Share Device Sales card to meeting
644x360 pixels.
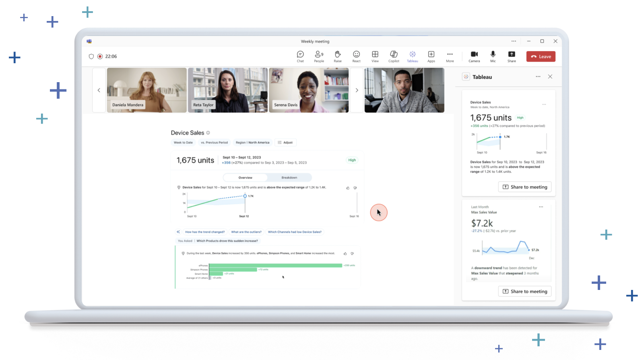click(x=525, y=187)
